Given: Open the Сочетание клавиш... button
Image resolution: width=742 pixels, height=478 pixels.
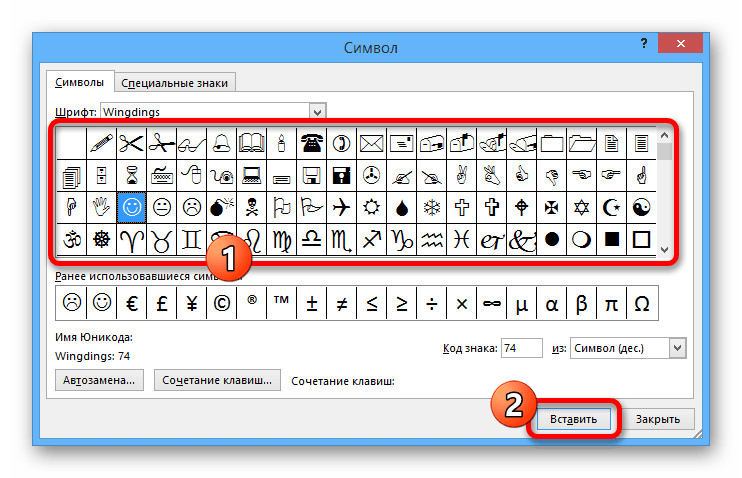Looking at the screenshot, I should [217, 380].
